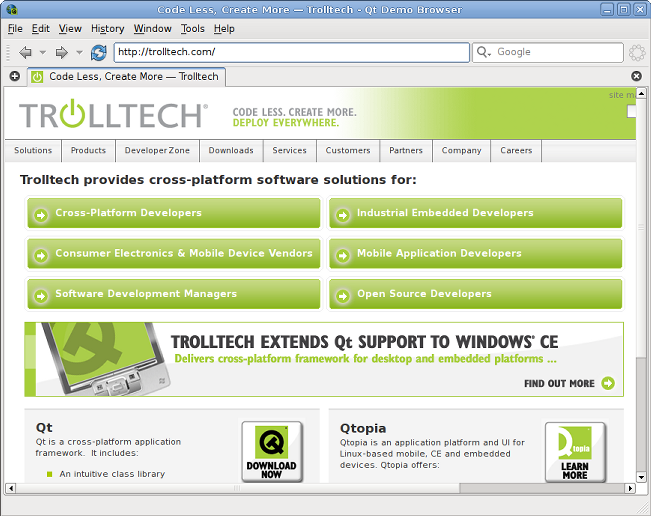Image resolution: width=651 pixels, height=516 pixels.
Task: Click the site map link
Action: [622, 95]
